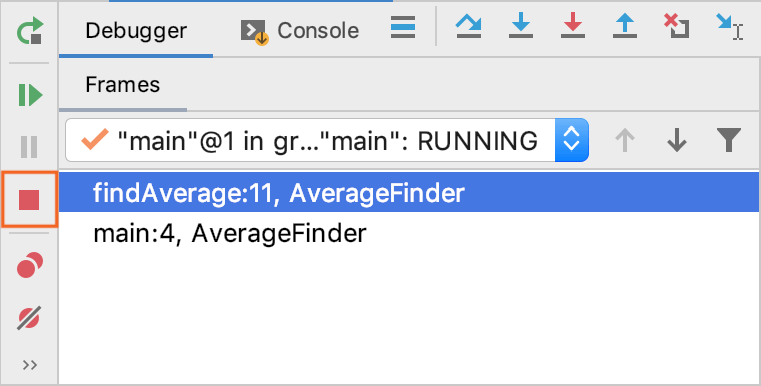Click the red Force Step Into arrow
761x386 pixels.
coord(573,26)
